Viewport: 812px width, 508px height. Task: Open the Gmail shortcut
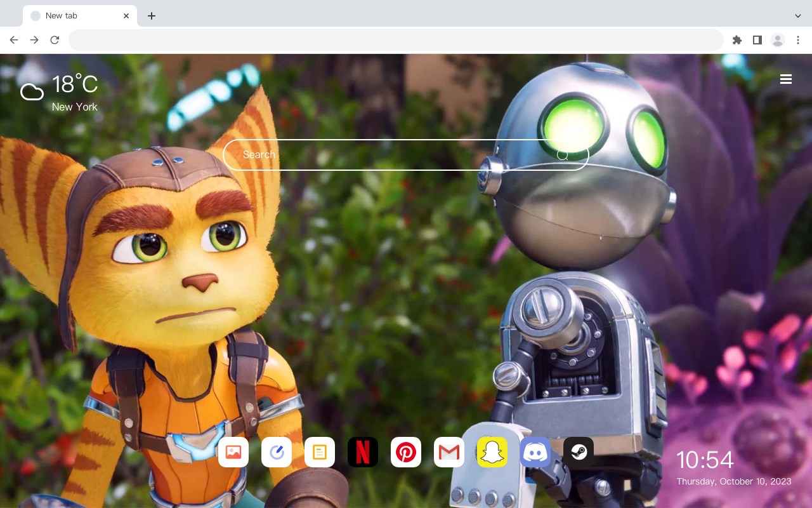pos(449,452)
